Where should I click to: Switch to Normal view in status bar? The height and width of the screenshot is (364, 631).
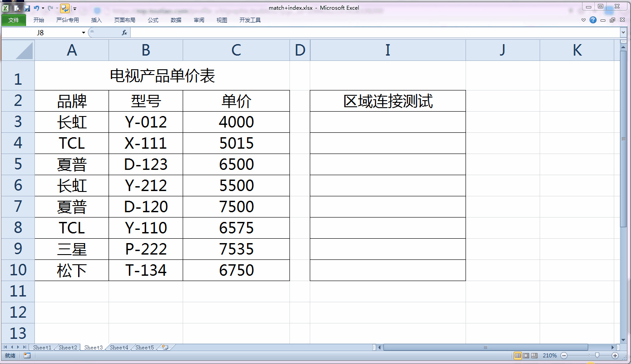coord(518,356)
